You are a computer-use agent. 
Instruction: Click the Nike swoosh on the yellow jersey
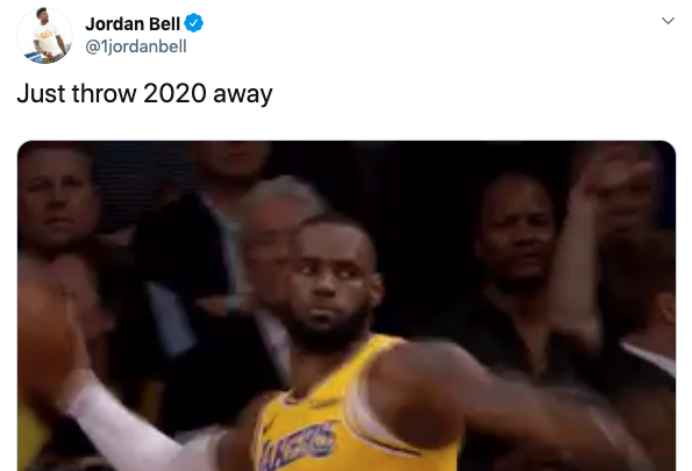click(268, 423)
